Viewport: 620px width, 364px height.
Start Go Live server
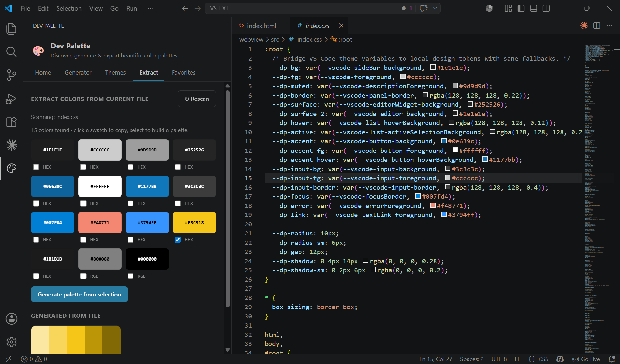[x=586, y=359]
